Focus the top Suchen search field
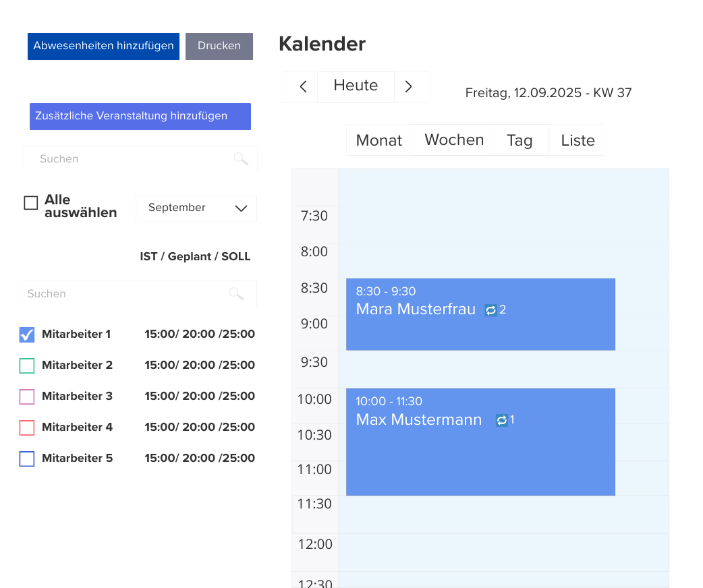 (x=140, y=158)
